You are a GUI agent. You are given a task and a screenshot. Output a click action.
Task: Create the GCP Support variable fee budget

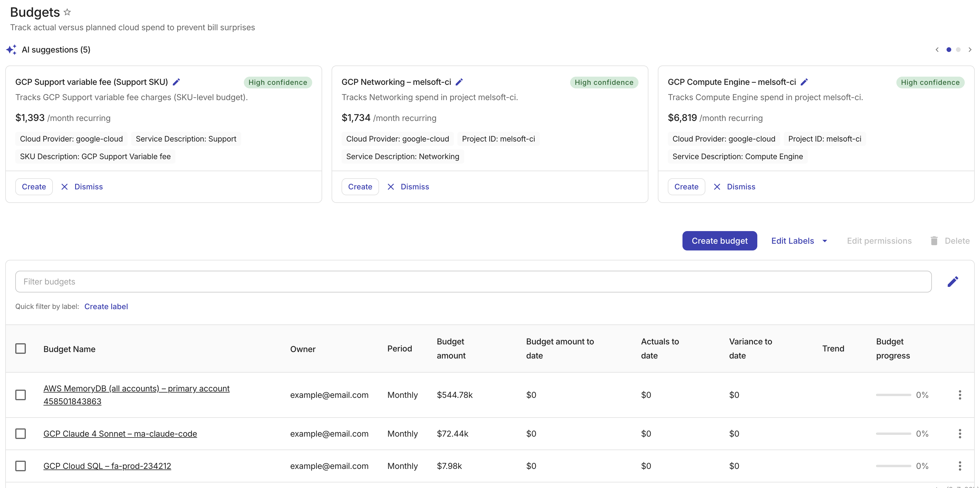coord(34,186)
